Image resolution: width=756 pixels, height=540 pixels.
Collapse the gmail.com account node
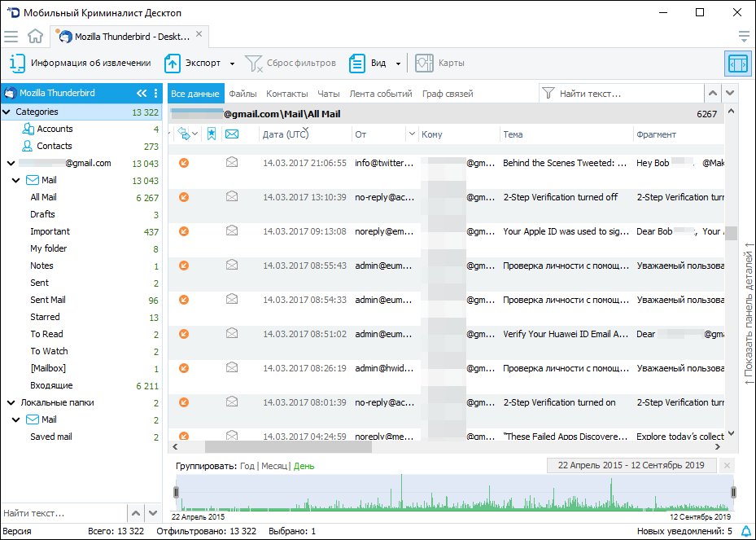(11, 164)
